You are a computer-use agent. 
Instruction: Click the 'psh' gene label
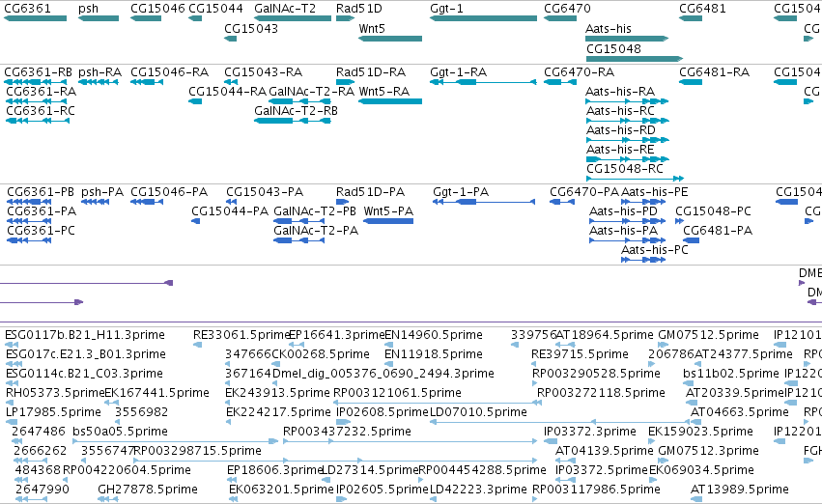pyautogui.click(x=88, y=9)
